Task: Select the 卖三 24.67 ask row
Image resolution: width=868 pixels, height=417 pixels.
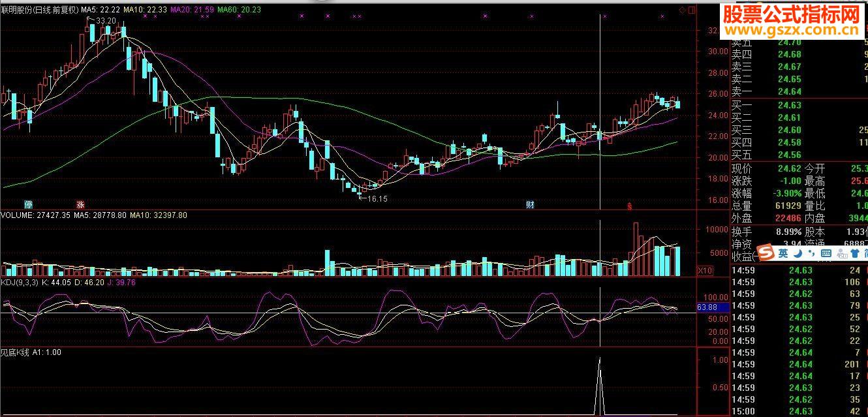Action: coord(798,67)
